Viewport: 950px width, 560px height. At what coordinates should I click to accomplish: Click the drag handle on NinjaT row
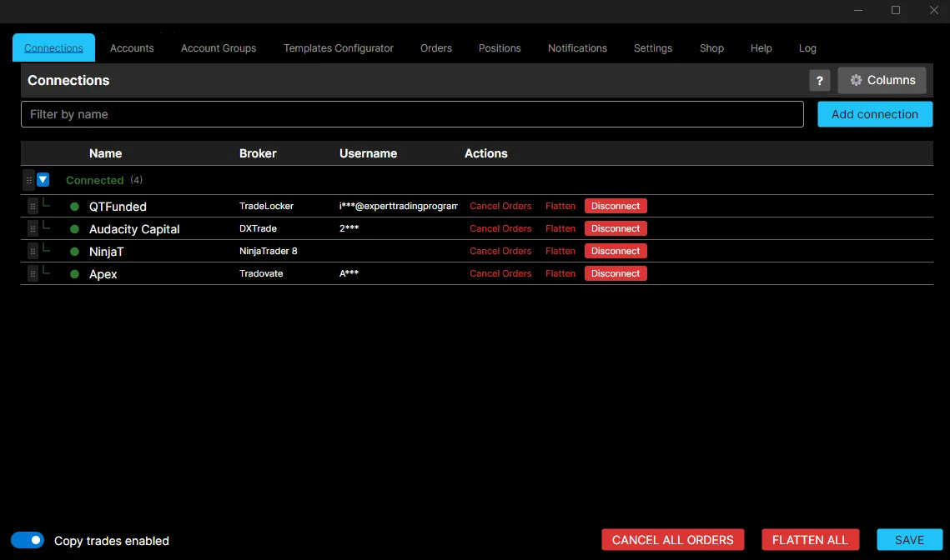[33, 251]
